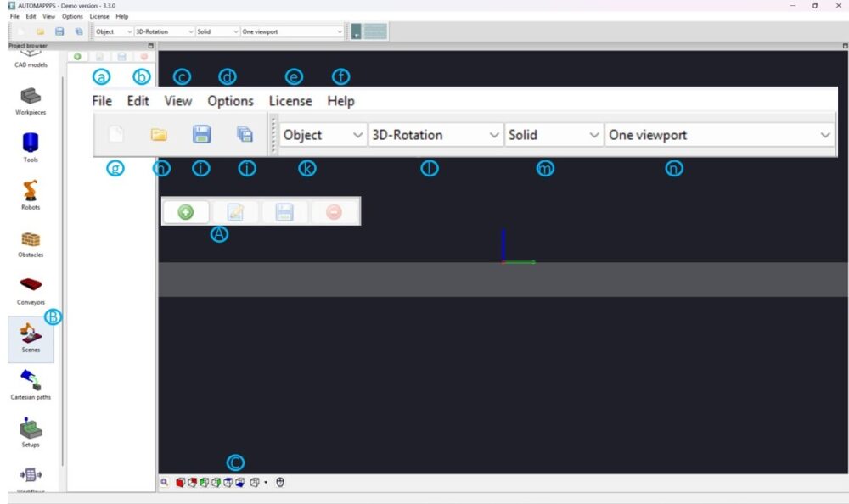The height and width of the screenshot is (504, 849).
Task: Open the Robots panel
Action: [x=30, y=193]
